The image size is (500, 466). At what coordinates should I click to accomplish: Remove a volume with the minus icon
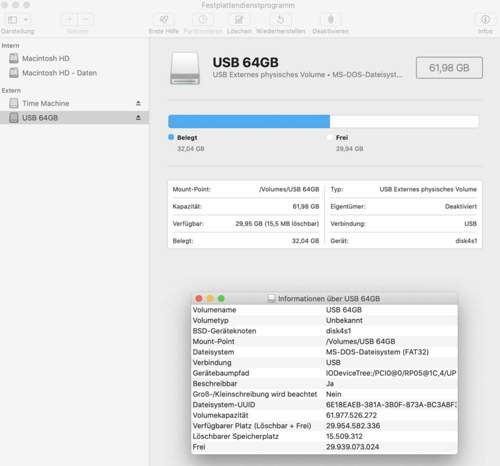tap(85, 20)
